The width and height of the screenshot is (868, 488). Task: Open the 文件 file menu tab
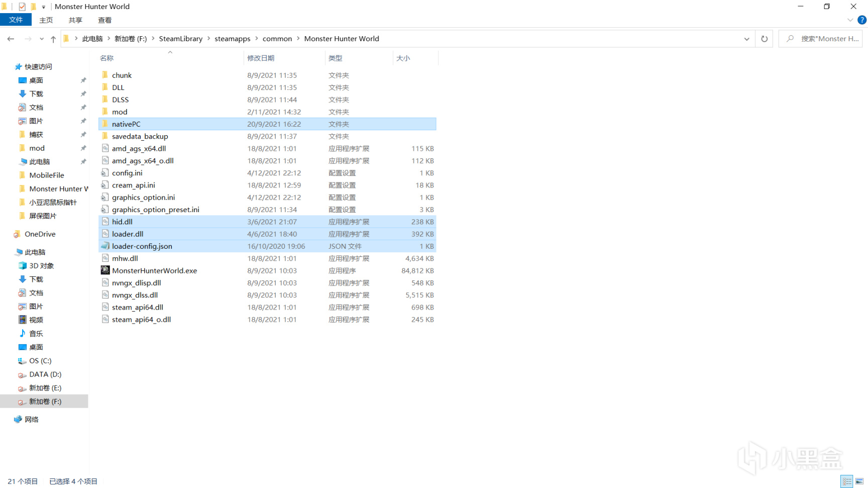16,20
